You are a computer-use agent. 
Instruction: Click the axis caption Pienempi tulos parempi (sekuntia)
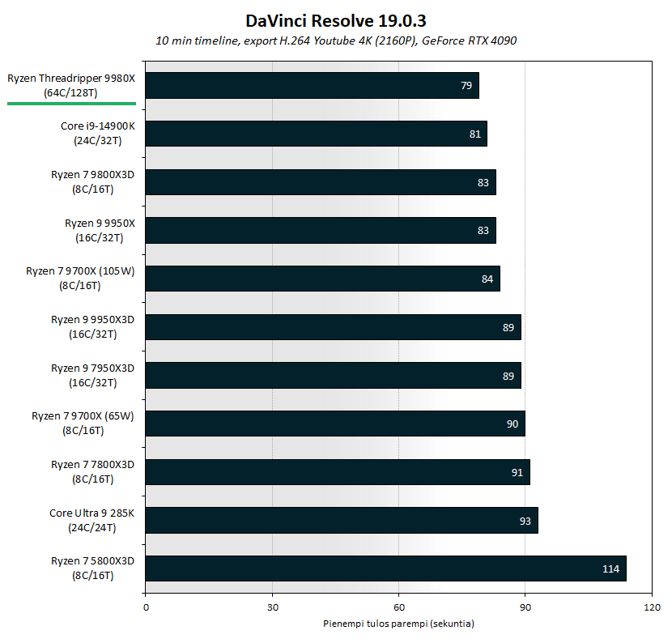click(x=398, y=624)
